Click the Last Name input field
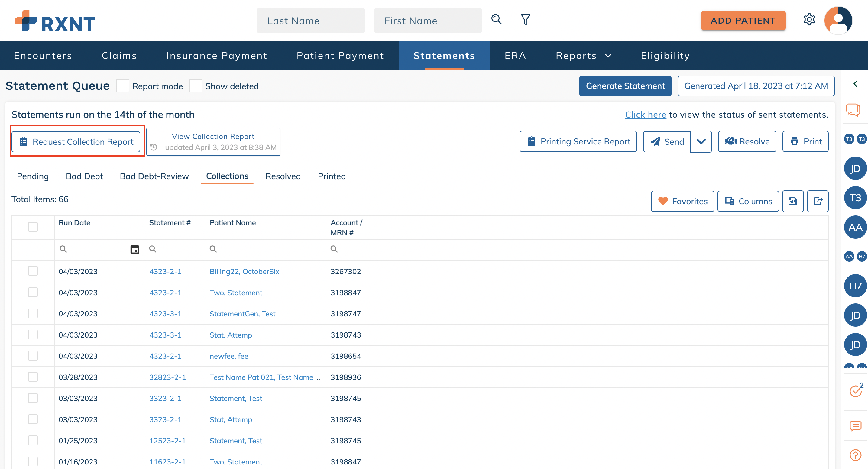The height and width of the screenshot is (469, 868). 311,20
